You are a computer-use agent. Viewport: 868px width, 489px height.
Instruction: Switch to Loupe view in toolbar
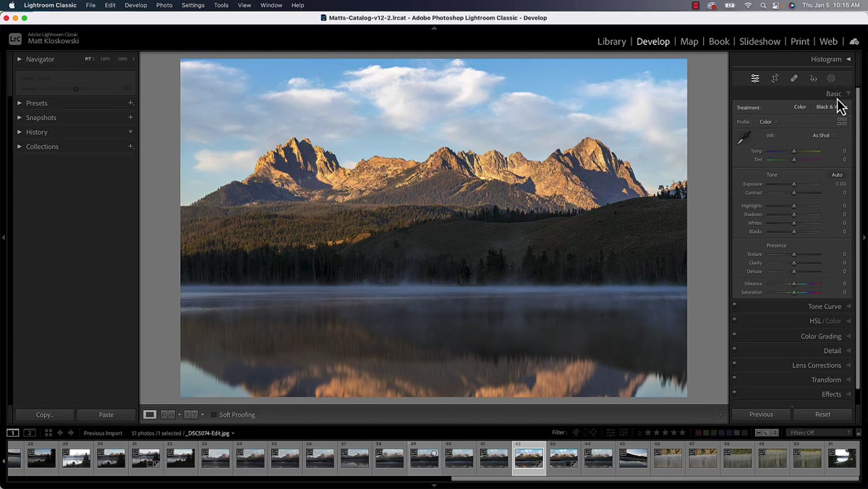tap(150, 414)
